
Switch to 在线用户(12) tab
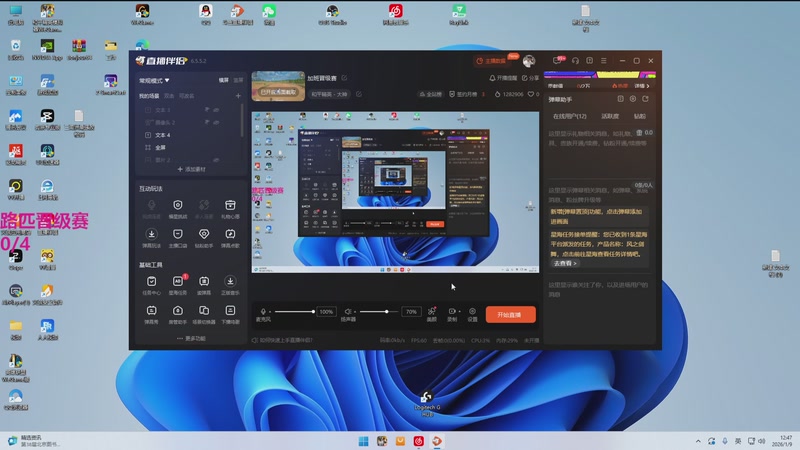pos(569,116)
